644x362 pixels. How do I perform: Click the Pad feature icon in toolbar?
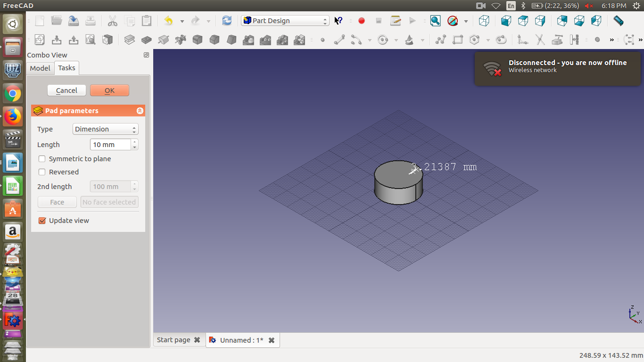pyautogui.click(x=130, y=40)
